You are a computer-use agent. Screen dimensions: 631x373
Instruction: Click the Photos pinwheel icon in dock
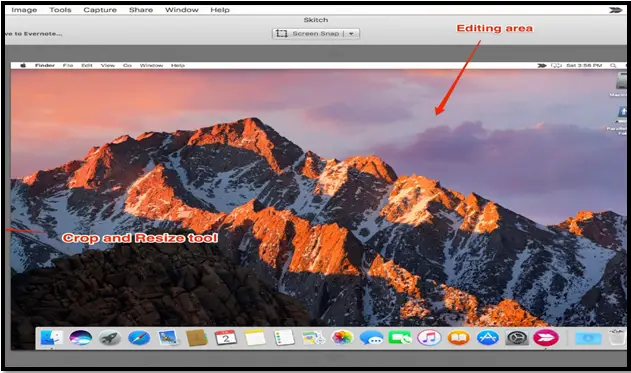pyautogui.click(x=342, y=337)
